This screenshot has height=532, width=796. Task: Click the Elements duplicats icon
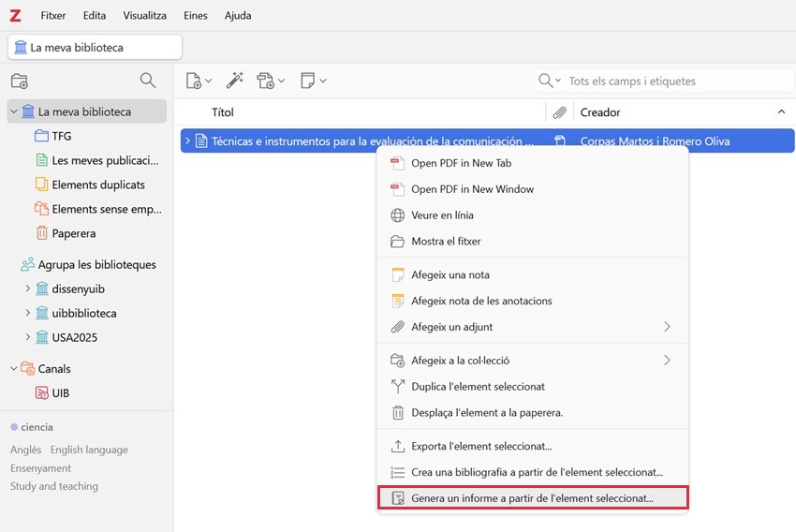pyautogui.click(x=41, y=185)
